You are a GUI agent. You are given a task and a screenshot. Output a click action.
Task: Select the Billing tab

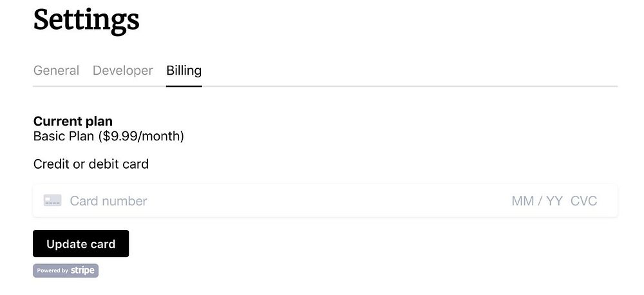pos(184,70)
